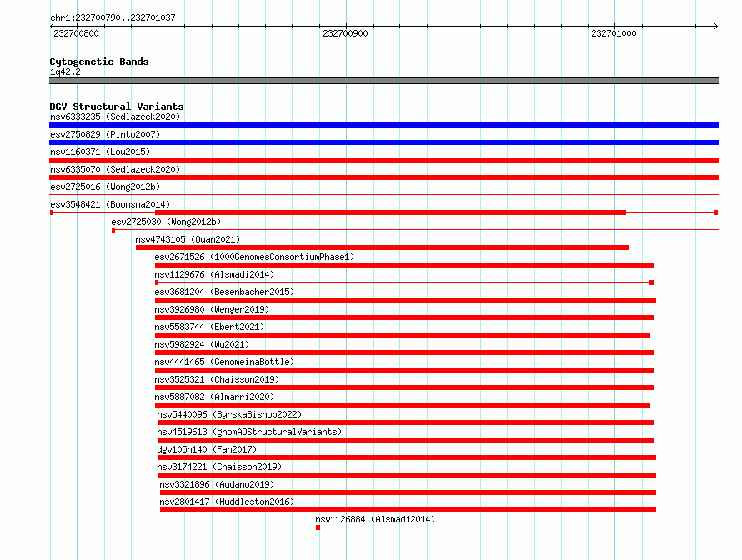The image size is (742, 560).
Task: Select the red bar under nsv5583744
Action: coord(403,335)
